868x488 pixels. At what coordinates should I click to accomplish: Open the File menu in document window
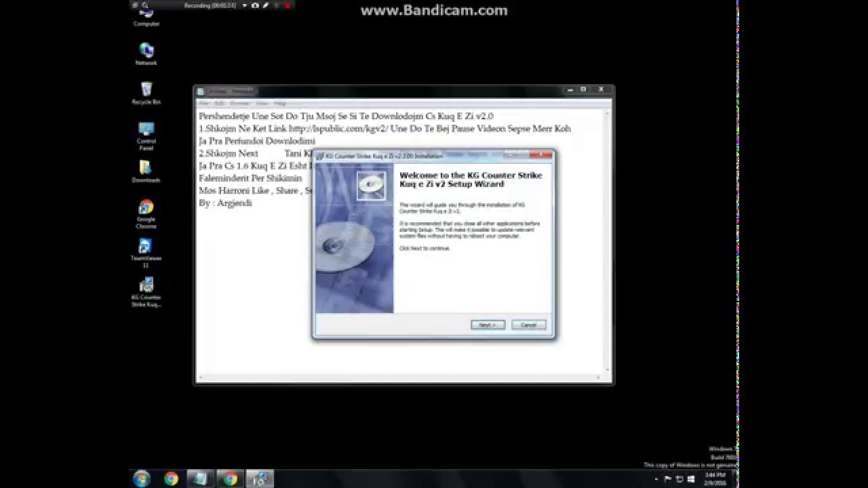[204, 104]
